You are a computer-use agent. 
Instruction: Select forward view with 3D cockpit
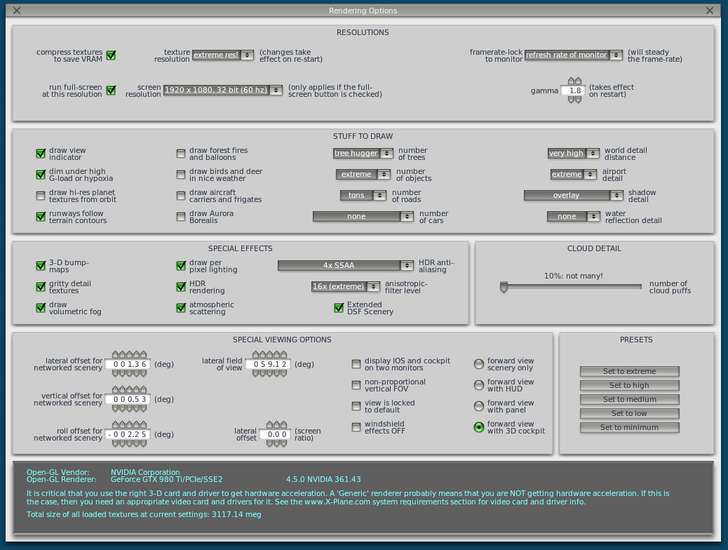pos(479,427)
